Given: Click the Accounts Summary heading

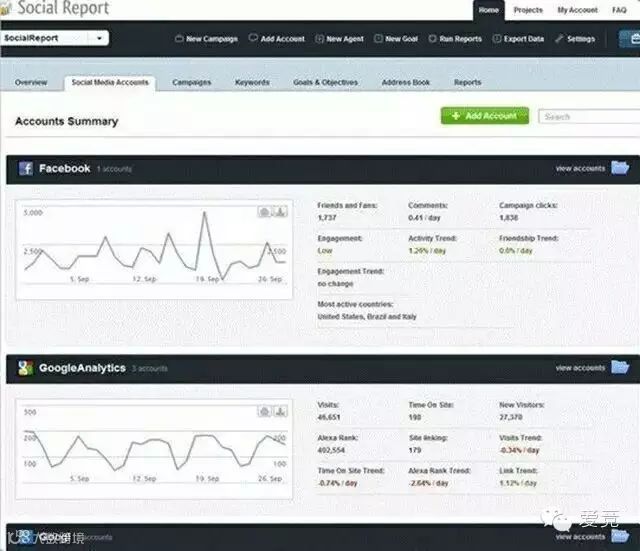Looking at the screenshot, I should 67,121.
